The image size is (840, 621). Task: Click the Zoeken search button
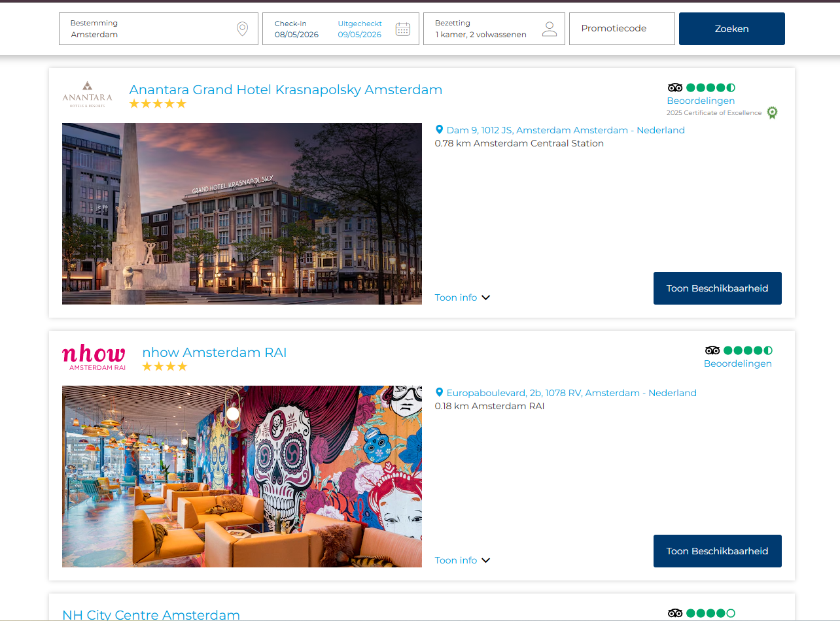[x=732, y=29]
